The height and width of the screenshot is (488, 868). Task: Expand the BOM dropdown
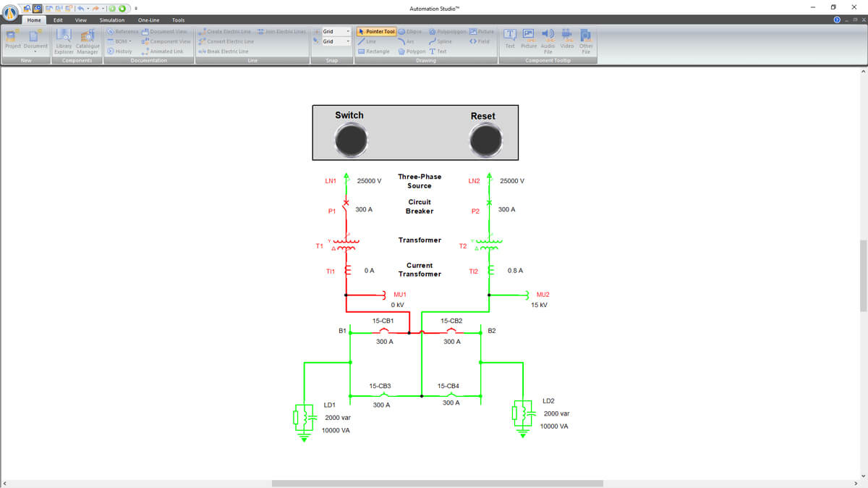coord(130,41)
